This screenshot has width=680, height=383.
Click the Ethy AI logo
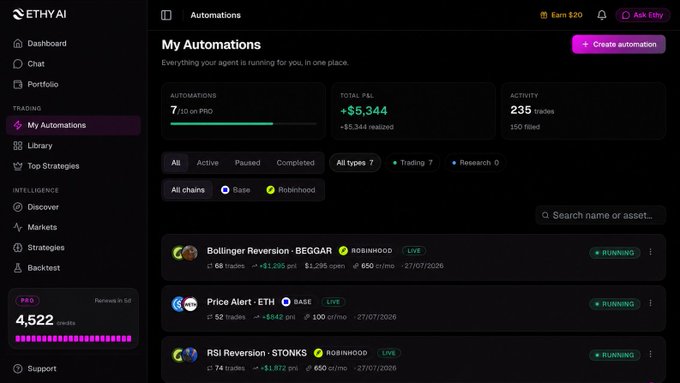(39, 14)
